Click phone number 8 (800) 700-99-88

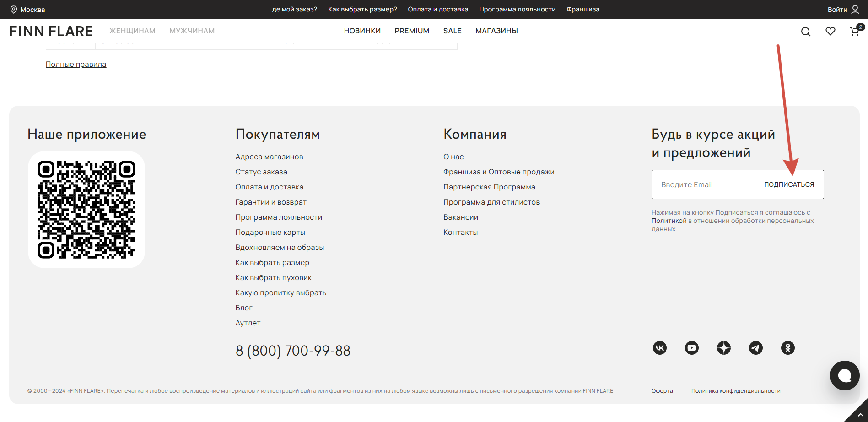[293, 351]
